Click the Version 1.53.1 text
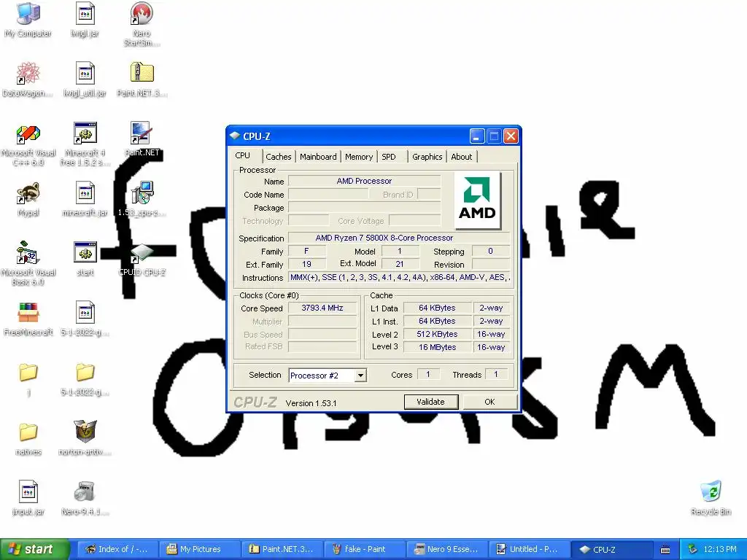747x560 pixels. pos(311,403)
